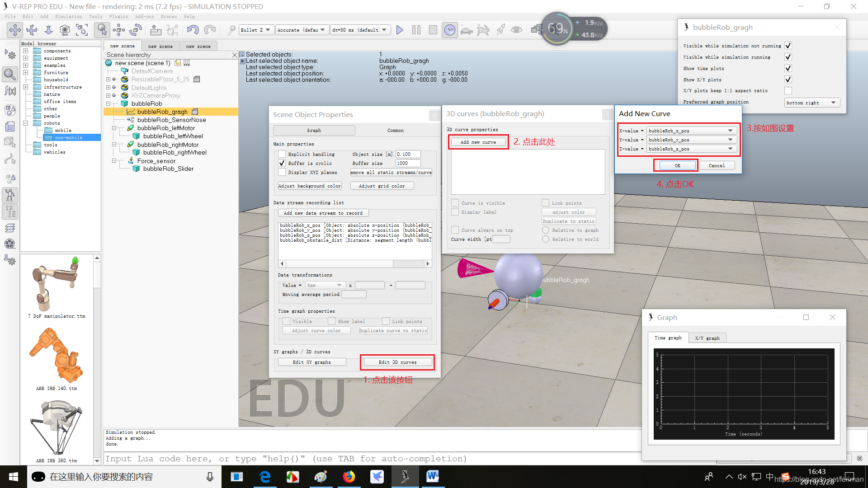Click the Adjust background color input field
This screenshot has width=868, height=488.
(310, 186)
